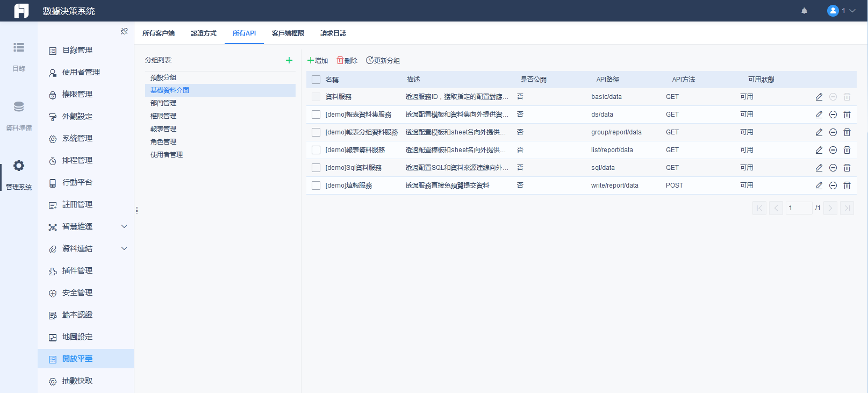This screenshot has width=868, height=393.
Task: Go to the last page of results
Action: coord(847,208)
